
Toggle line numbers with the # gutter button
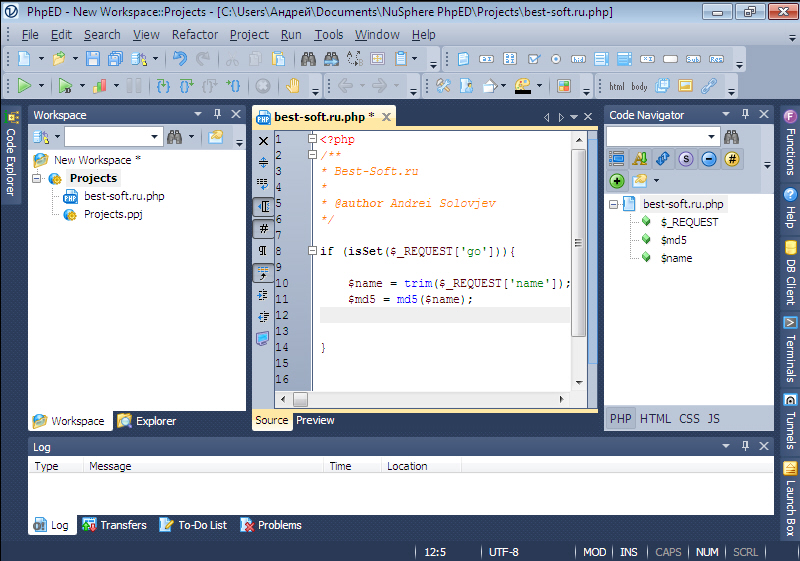point(263,228)
